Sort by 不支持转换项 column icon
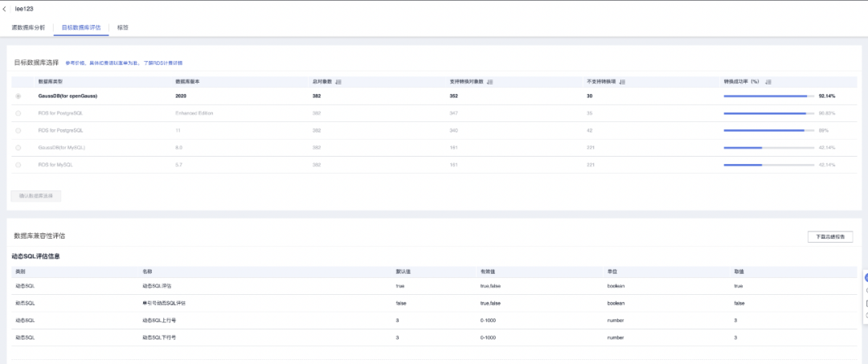 [x=622, y=82]
